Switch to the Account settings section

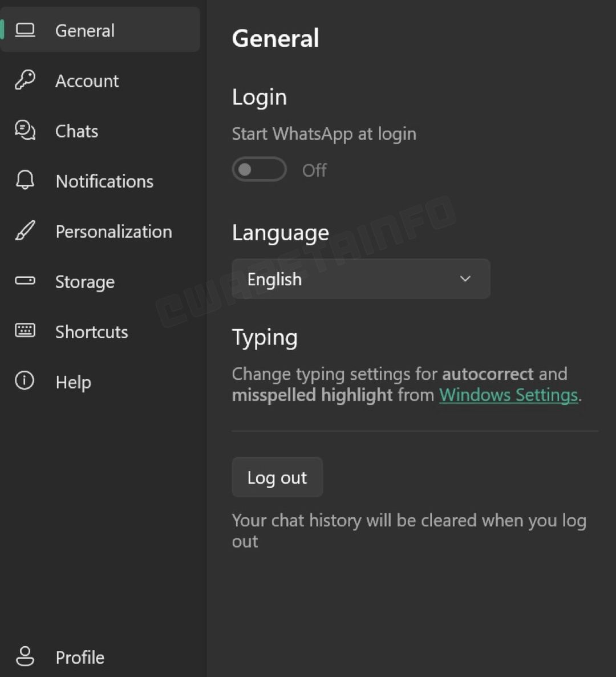point(87,80)
